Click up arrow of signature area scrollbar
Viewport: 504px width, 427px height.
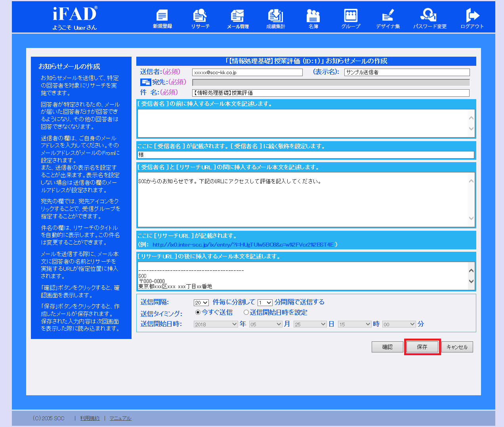471,271
